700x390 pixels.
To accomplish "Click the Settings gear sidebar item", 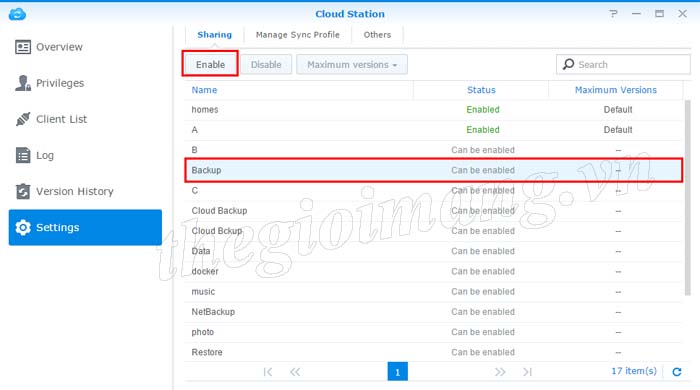I will pos(85,227).
